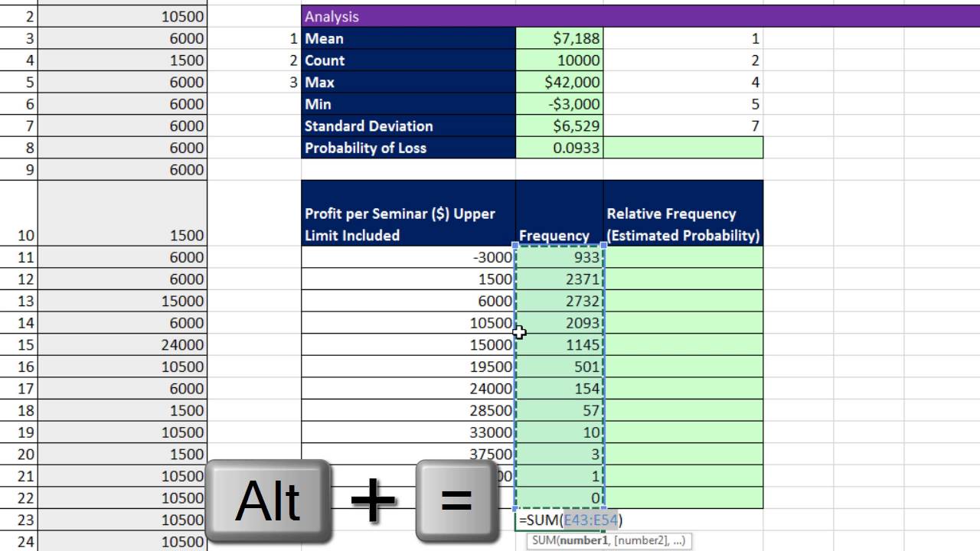The image size is (980, 551).
Task: Select Relative Frequency (Estimated Probability) header
Action: tap(684, 214)
